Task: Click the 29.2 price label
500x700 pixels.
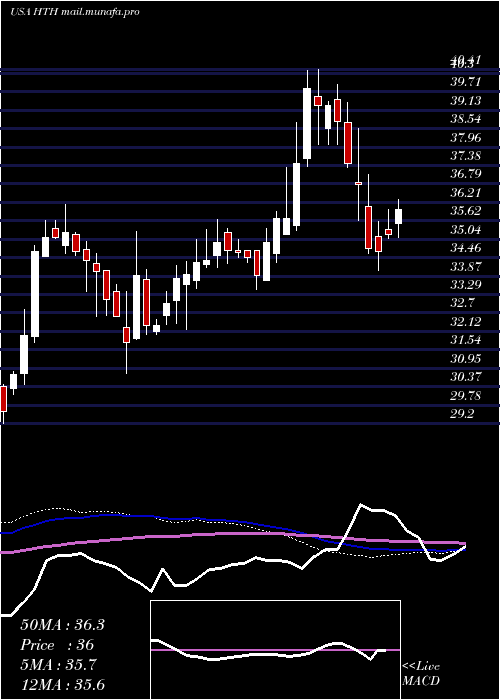Action: (x=462, y=414)
